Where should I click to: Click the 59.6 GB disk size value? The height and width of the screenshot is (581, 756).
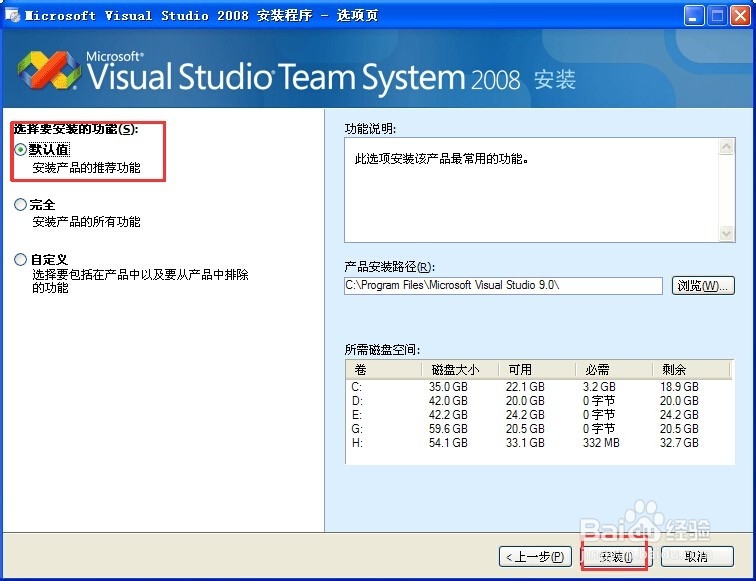point(448,429)
